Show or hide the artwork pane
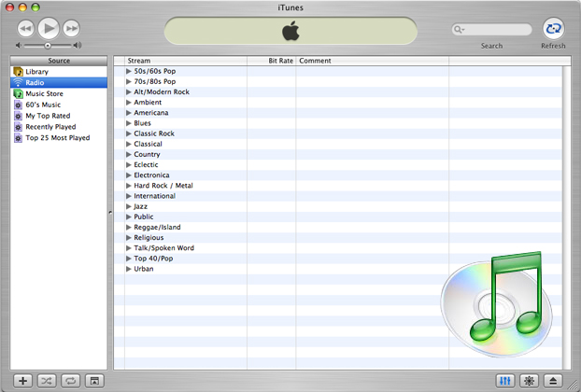 tap(94, 381)
